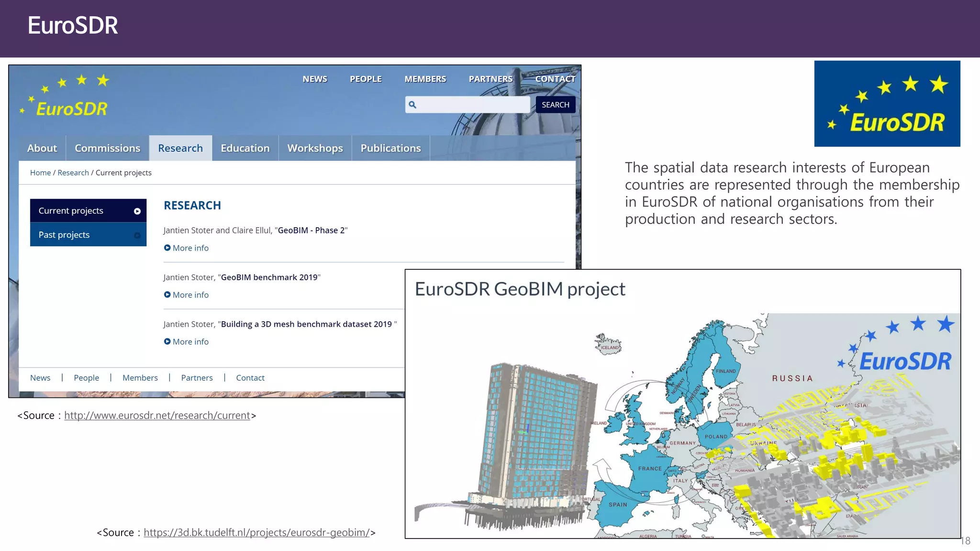The width and height of the screenshot is (980, 551).
Task: Open PEOPLE in the top navigation
Action: (x=366, y=79)
